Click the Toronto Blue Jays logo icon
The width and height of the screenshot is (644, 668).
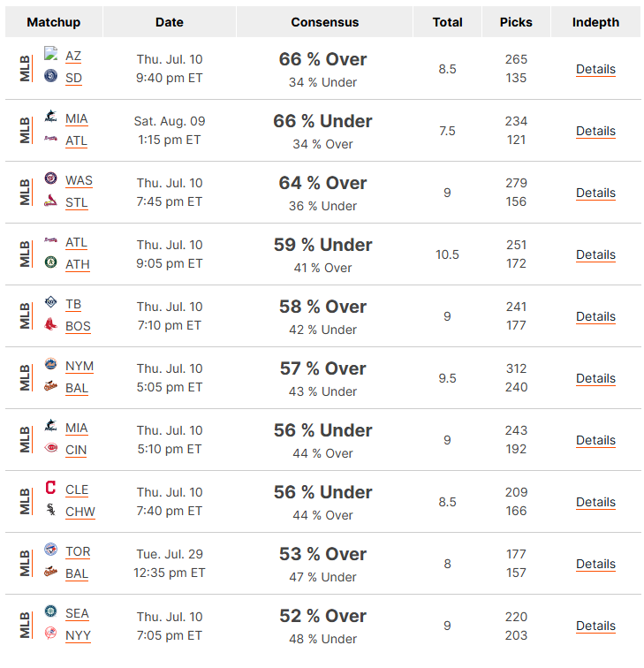[50, 549]
